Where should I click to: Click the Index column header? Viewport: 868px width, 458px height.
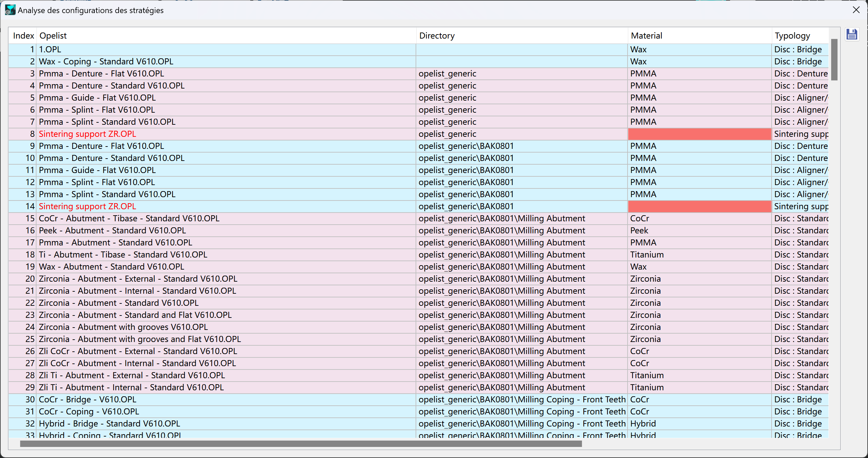(x=22, y=36)
